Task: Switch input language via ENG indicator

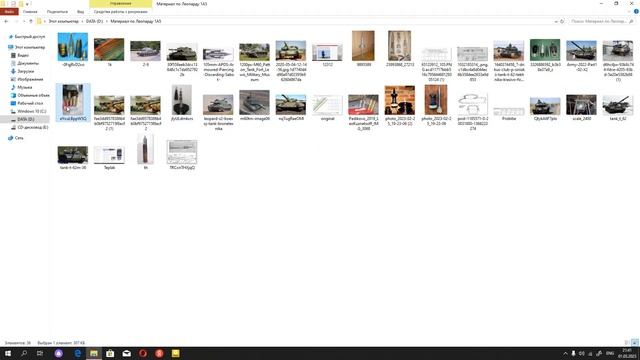Action: coord(610,353)
